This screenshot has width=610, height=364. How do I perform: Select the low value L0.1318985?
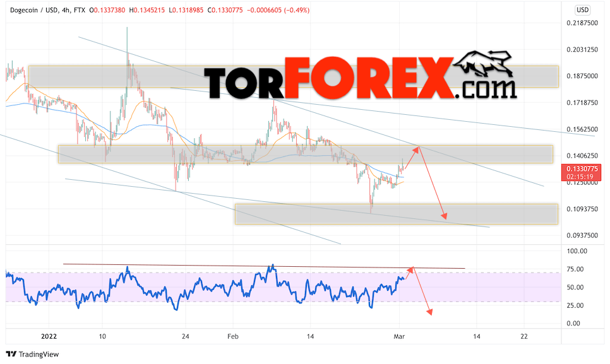pos(186,11)
